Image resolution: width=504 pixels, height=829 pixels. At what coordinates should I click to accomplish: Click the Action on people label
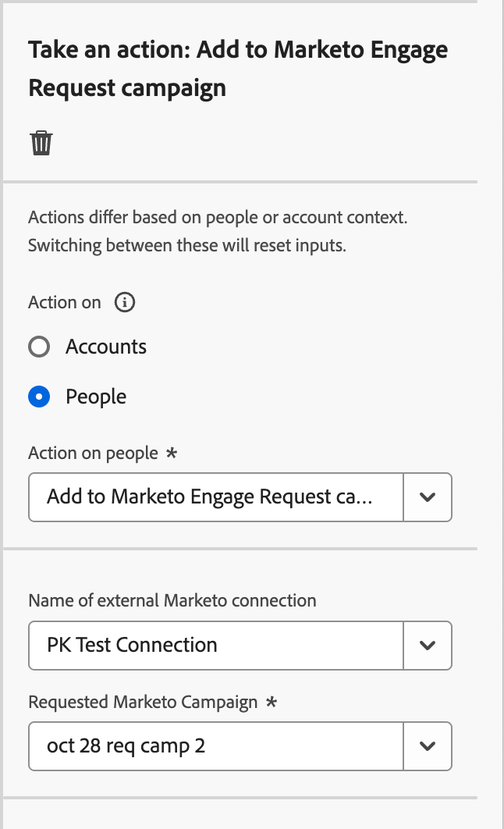(92, 453)
